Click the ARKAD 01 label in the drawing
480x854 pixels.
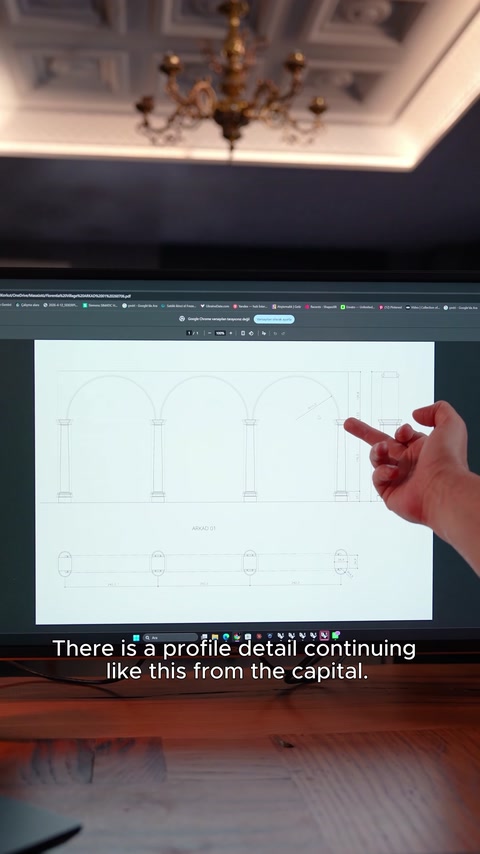click(204, 528)
